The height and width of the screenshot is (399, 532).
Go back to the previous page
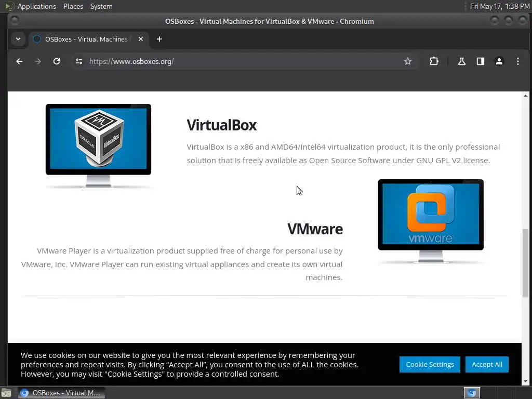tap(19, 61)
